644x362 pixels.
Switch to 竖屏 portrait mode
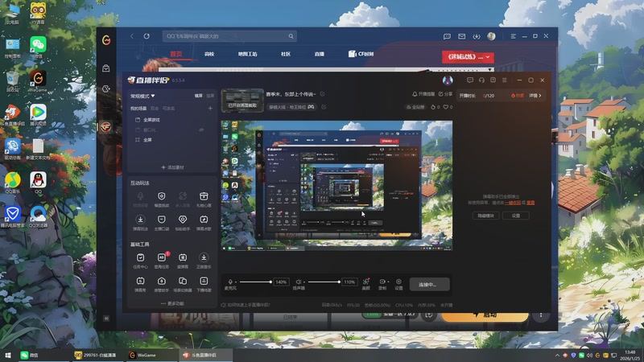[x=210, y=96]
